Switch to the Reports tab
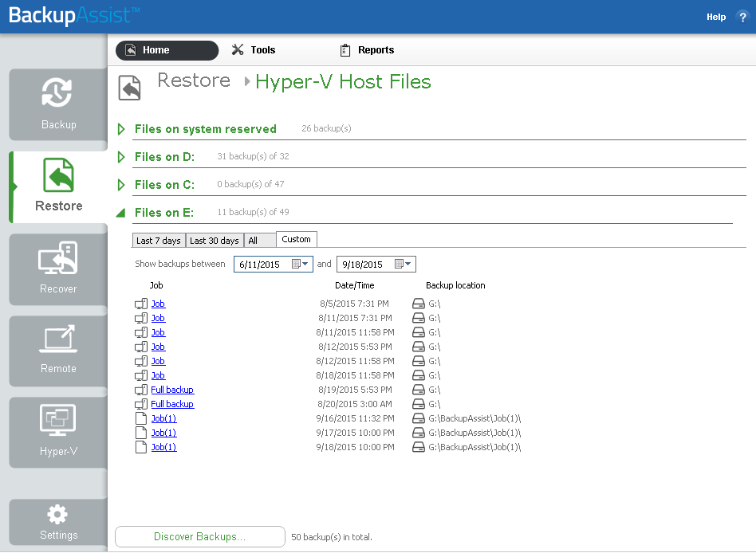 click(x=368, y=50)
